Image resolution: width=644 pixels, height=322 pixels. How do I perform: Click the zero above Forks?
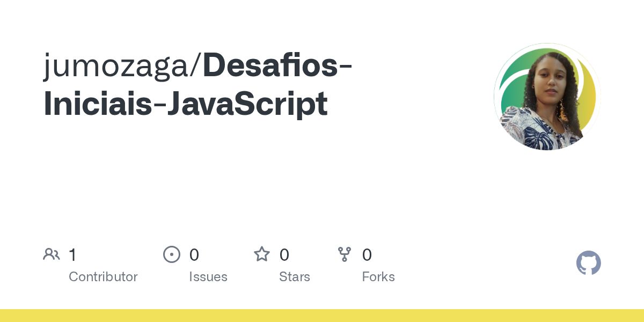coord(367,254)
